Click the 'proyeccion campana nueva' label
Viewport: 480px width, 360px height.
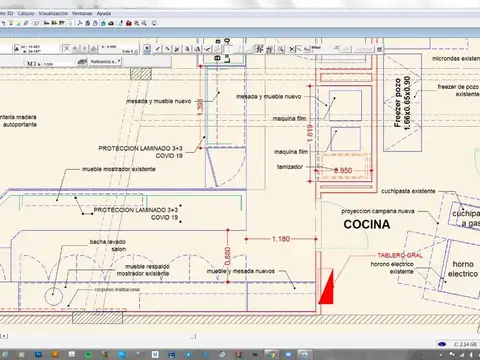point(378,211)
